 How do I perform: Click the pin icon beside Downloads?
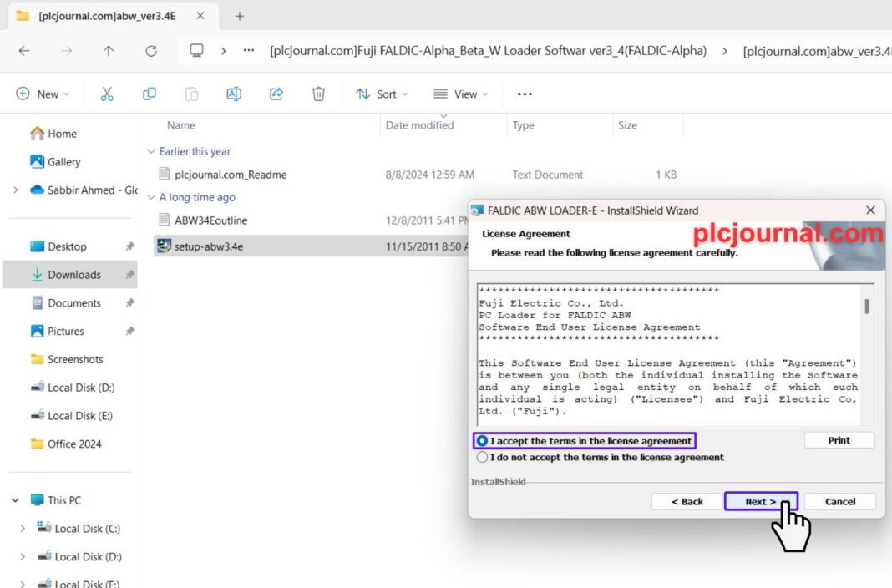(x=129, y=275)
